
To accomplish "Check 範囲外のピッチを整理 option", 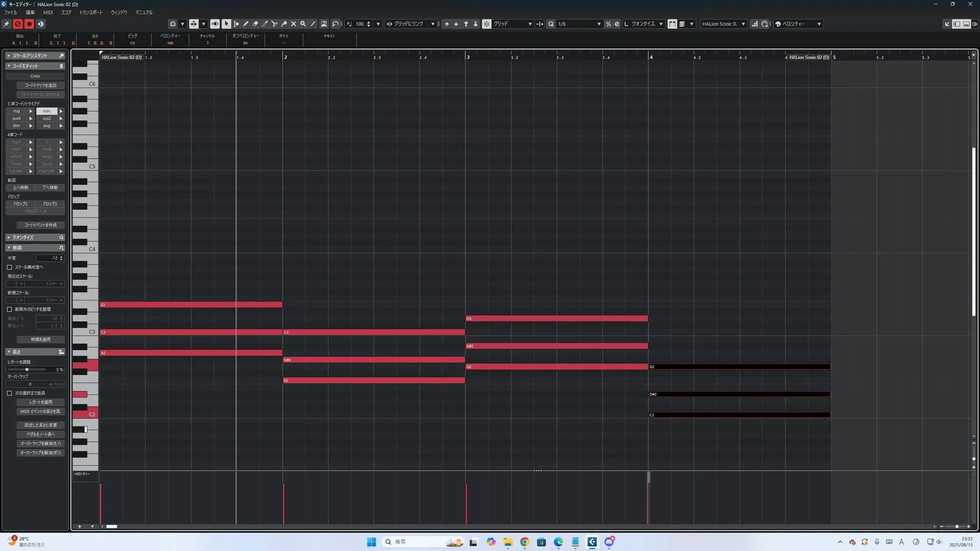I will [10, 309].
